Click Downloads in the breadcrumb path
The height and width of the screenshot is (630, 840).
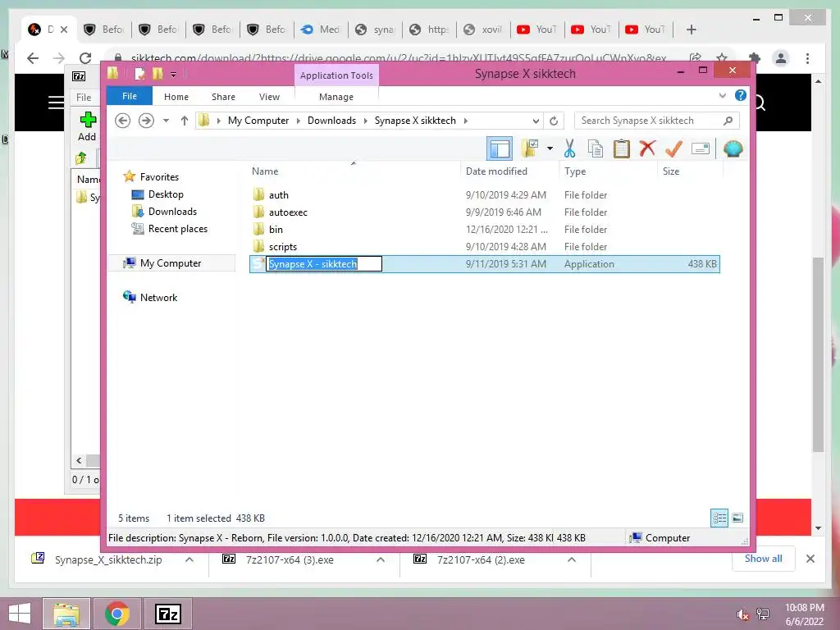[331, 121]
